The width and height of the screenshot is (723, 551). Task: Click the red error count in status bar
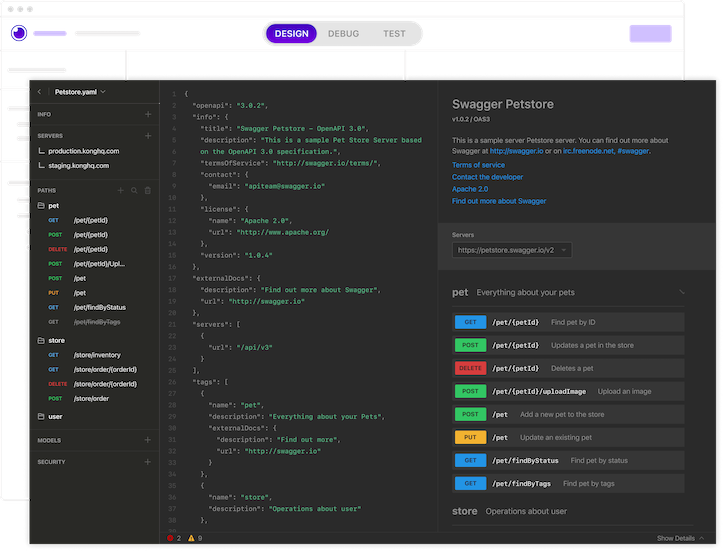tap(174, 538)
